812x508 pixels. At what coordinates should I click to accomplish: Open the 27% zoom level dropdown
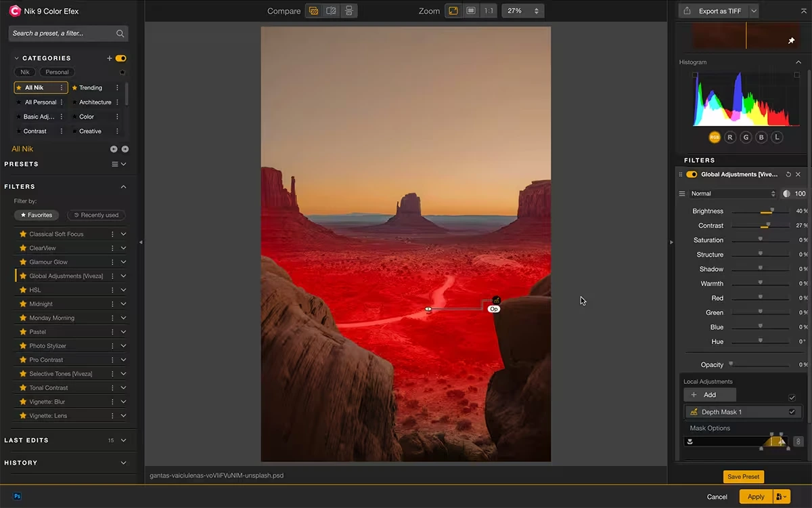click(x=524, y=11)
